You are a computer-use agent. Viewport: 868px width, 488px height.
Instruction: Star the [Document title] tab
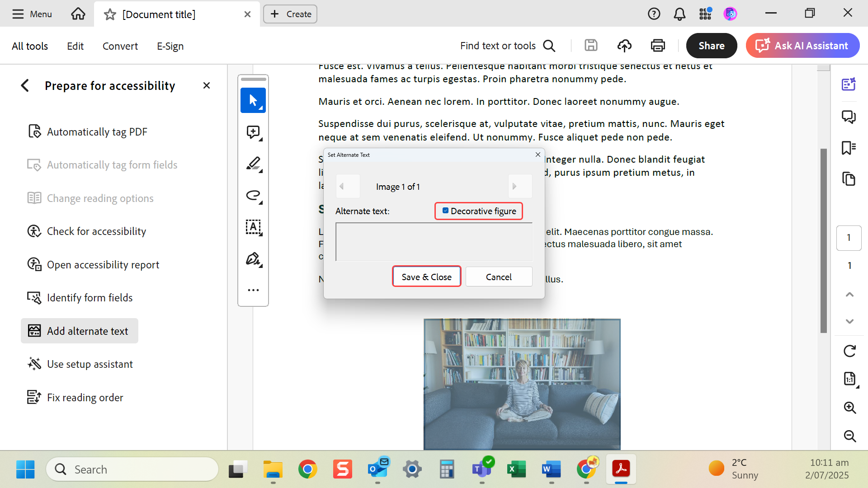pyautogui.click(x=110, y=14)
